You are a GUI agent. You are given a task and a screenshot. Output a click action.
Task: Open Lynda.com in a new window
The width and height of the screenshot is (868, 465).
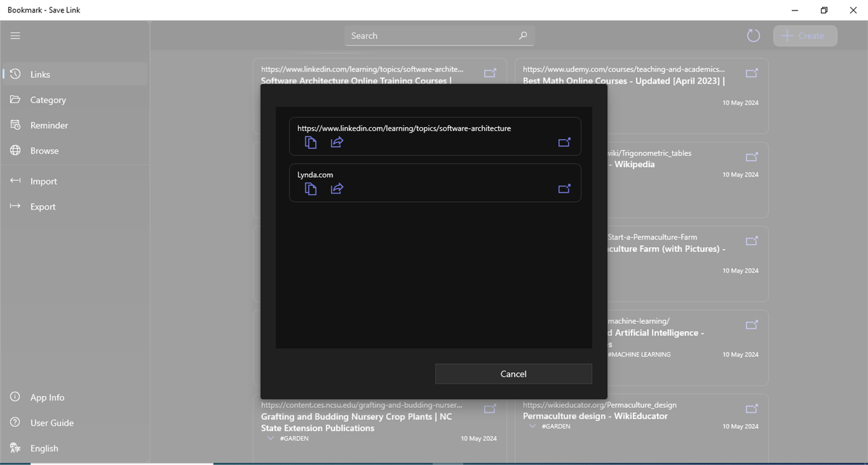(564, 189)
